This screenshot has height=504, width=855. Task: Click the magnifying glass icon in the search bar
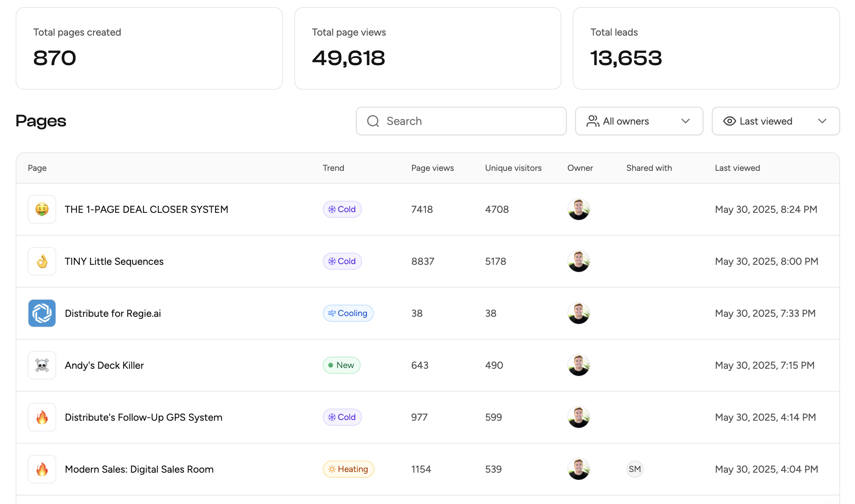point(373,121)
